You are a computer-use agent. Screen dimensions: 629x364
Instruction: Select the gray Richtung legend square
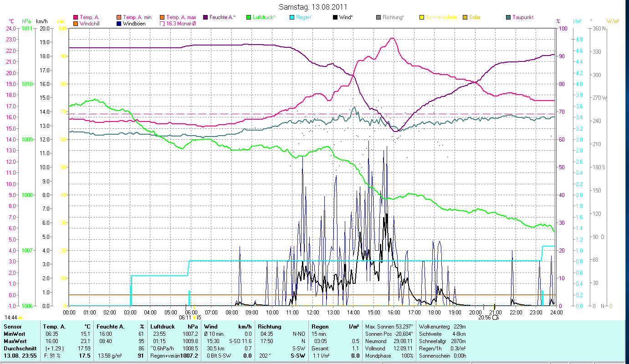click(378, 17)
